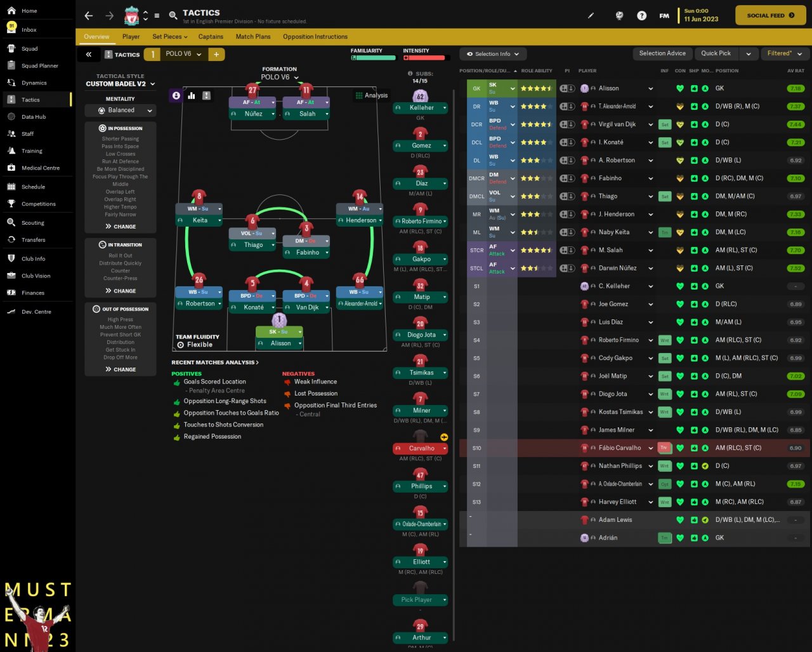Sort by the Av Rat column header
The height and width of the screenshot is (652, 812).
(x=796, y=71)
